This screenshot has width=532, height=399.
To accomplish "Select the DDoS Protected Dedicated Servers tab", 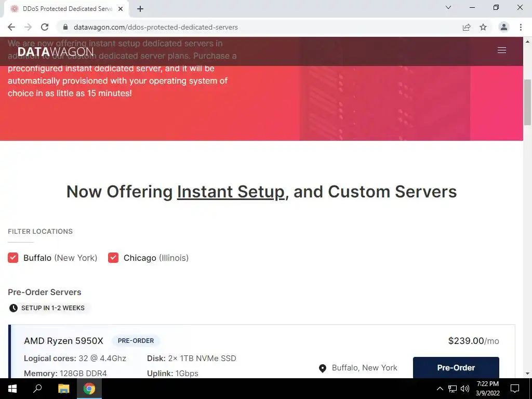I will coord(66,9).
